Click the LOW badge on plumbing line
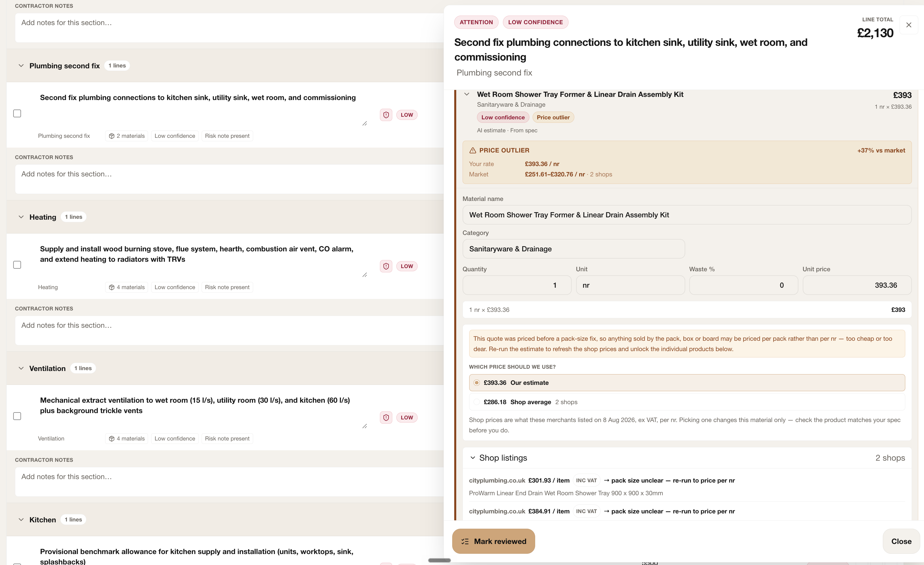924x565 pixels. coord(406,115)
